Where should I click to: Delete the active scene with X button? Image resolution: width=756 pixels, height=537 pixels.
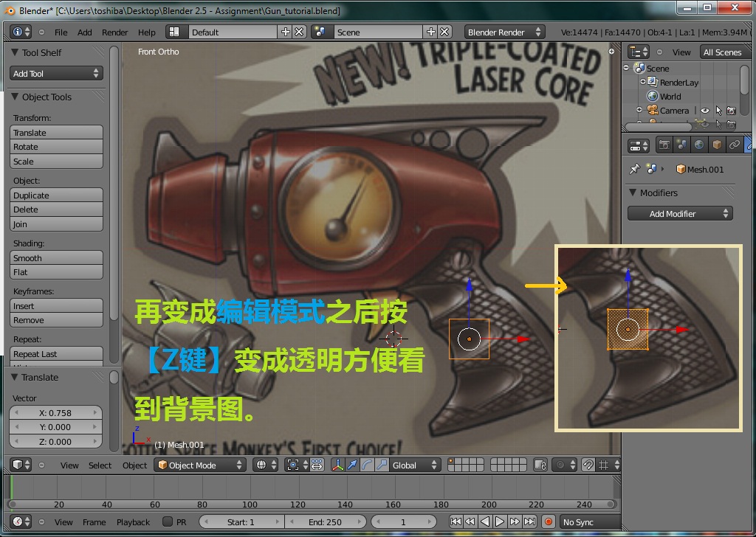point(444,32)
